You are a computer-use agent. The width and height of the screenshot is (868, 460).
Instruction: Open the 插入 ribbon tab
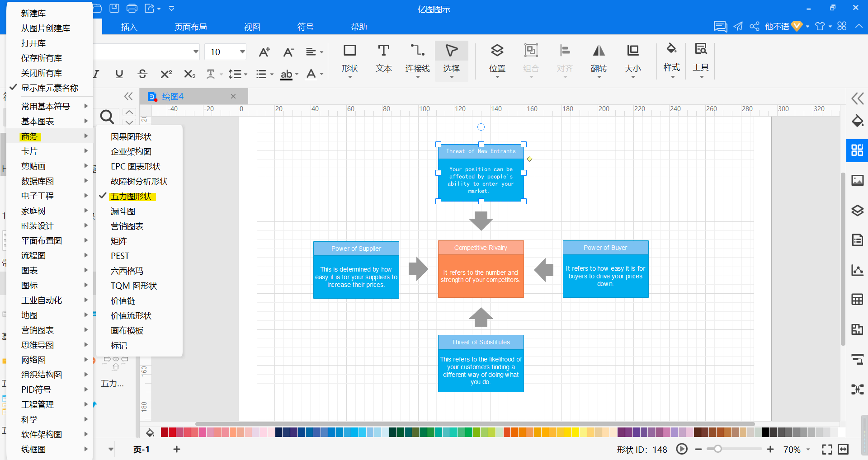pyautogui.click(x=129, y=27)
